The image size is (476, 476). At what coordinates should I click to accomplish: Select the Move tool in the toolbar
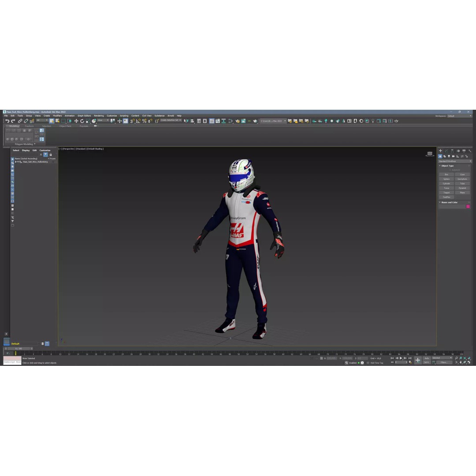coord(75,121)
